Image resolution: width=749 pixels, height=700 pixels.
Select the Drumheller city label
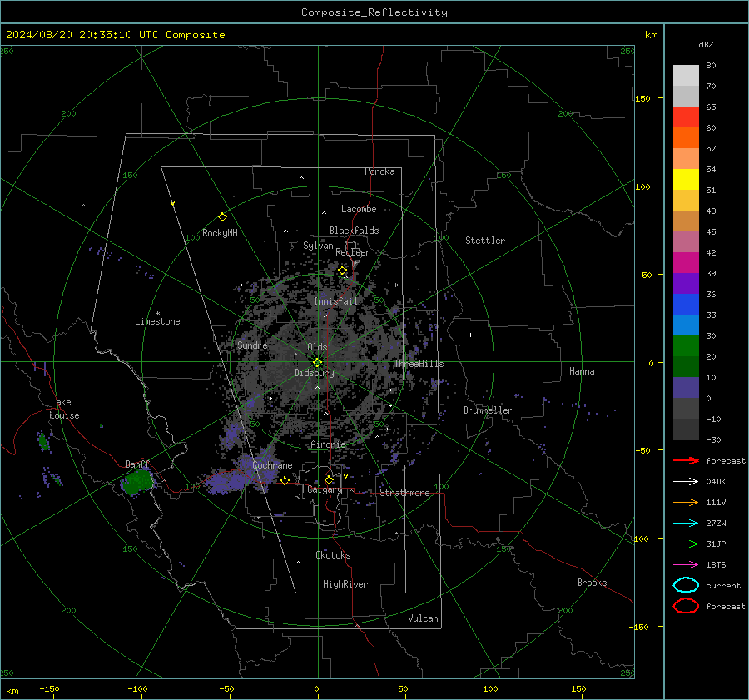487,410
